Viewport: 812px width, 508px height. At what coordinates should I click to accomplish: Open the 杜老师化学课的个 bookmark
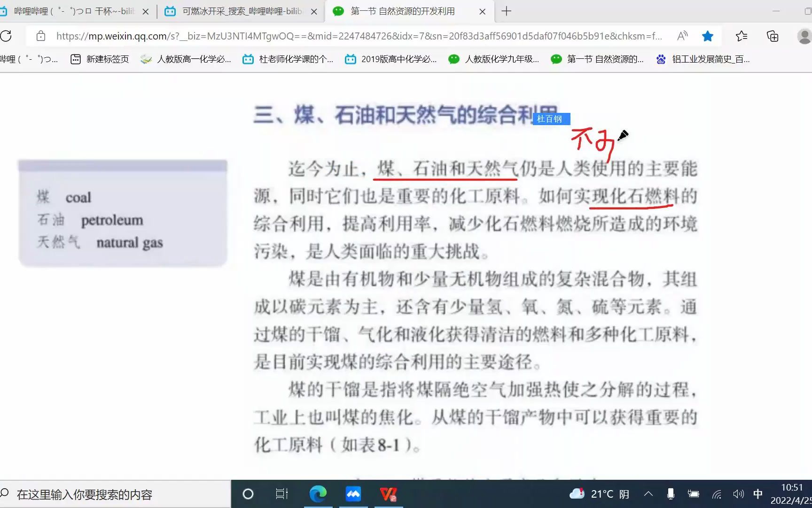(288, 59)
